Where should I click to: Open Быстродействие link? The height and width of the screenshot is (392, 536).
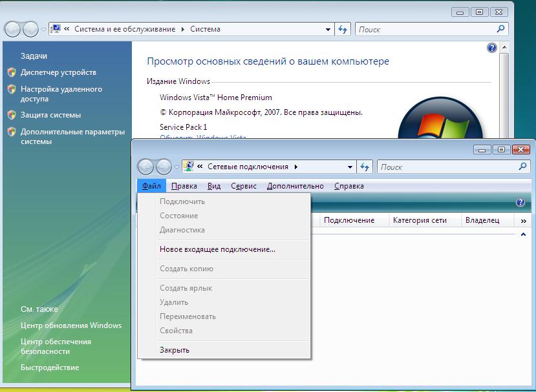pos(50,367)
